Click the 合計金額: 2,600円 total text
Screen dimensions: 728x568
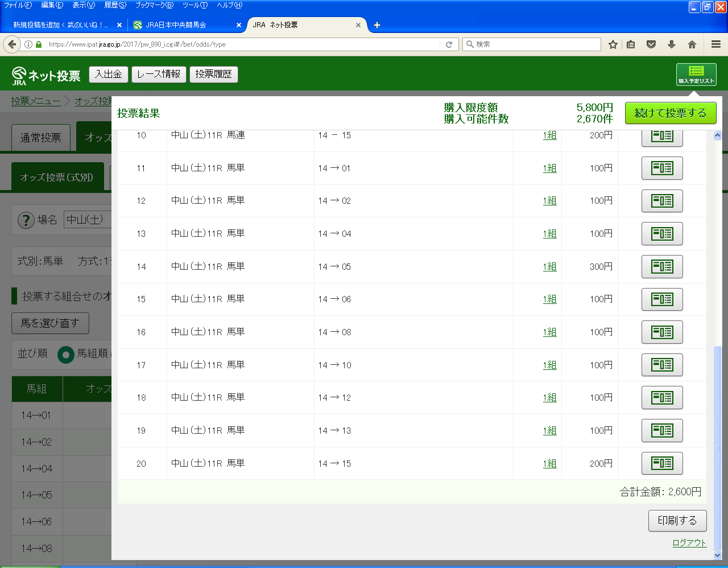pos(660,492)
